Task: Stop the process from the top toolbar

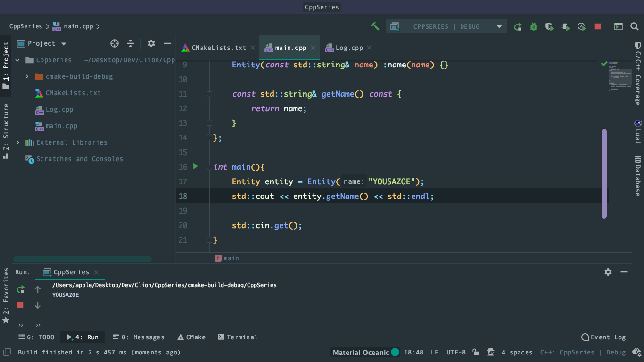Action: pyautogui.click(x=598, y=27)
